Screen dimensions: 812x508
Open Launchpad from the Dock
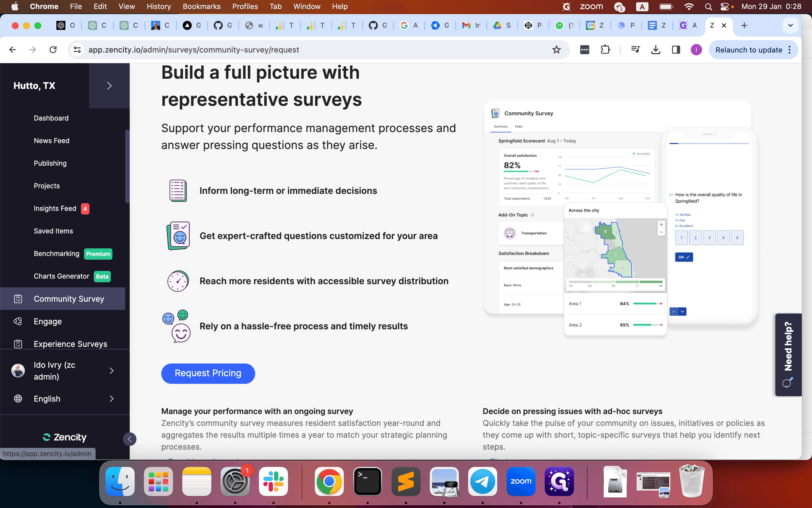[158, 481]
